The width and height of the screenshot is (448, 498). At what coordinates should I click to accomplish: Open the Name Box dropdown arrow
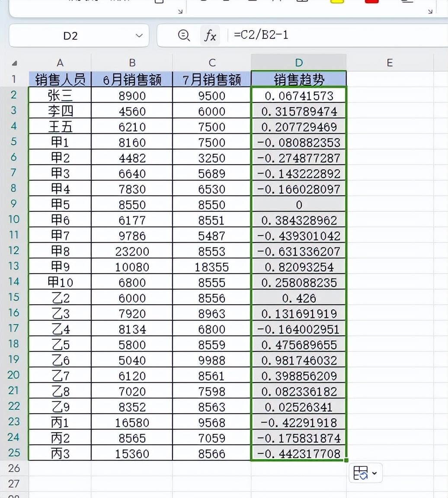pyautogui.click(x=139, y=35)
